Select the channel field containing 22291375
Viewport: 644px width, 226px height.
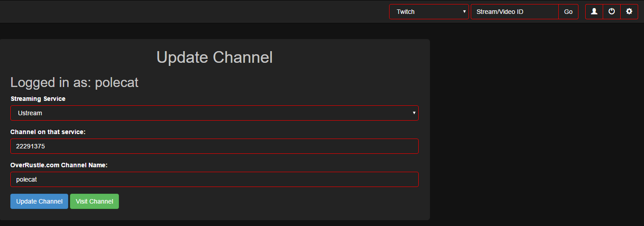(215, 146)
